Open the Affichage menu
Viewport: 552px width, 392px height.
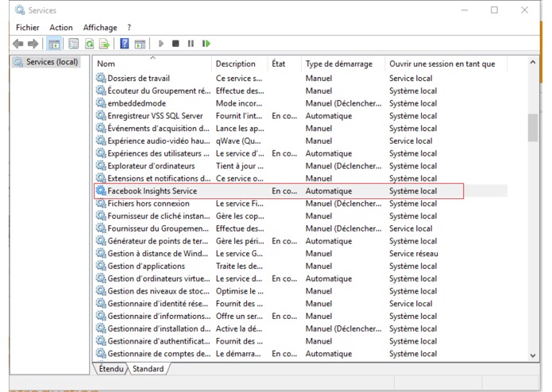click(100, 28)
